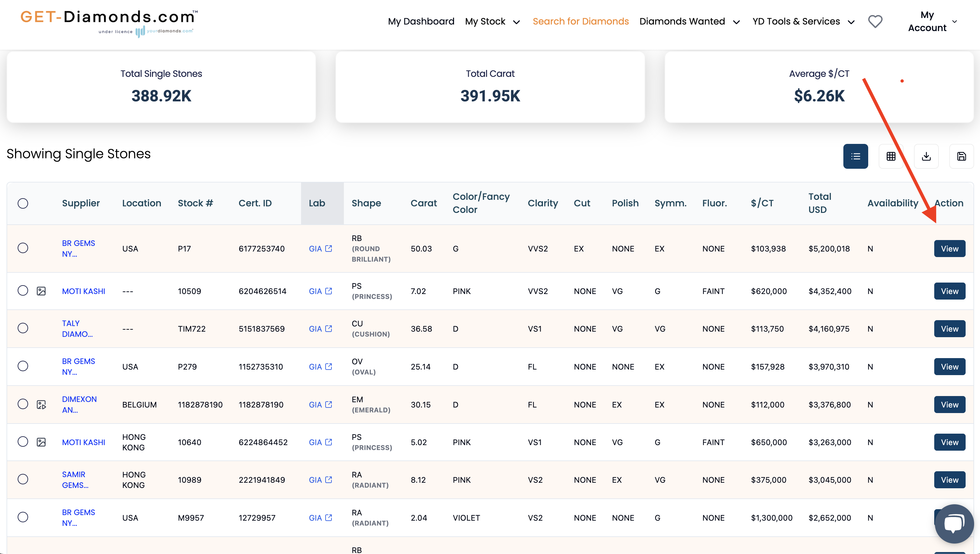Screen dimensions: 980x554
Task: Open TALY DIAMO... supplier link
Action: [77, 329]
